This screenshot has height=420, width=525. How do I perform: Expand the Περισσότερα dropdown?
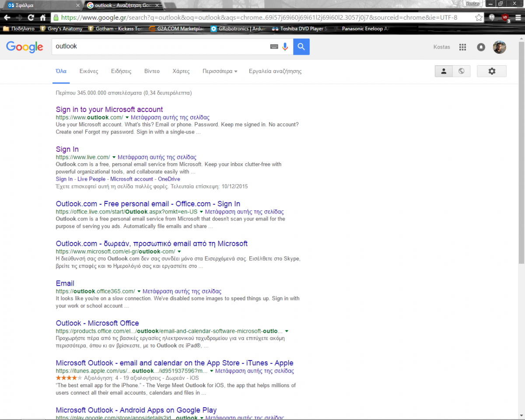coord(220,71)
